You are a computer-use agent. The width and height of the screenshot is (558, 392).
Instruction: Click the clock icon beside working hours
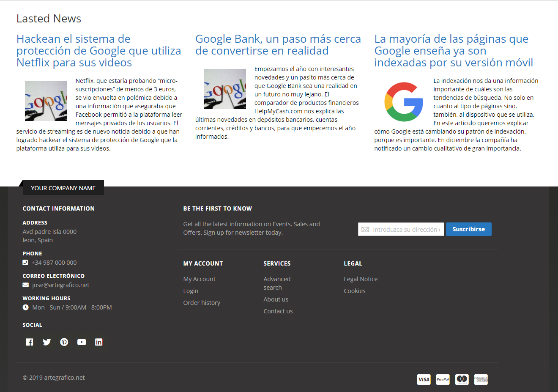pyautogui.click(x=26, y=307)
